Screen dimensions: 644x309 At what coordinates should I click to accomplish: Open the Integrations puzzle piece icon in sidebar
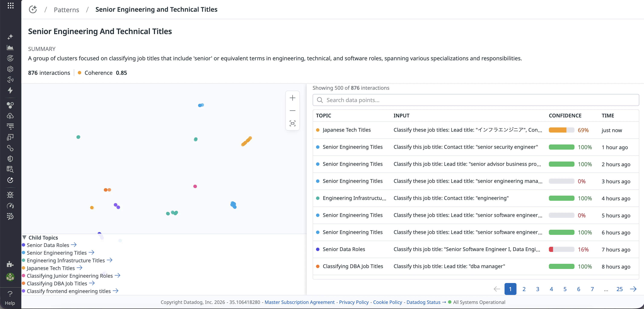click(x=10, y=264)
